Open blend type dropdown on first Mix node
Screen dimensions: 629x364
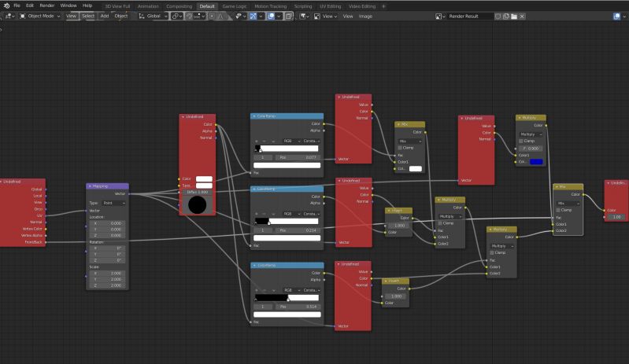[x=410, y=142]
